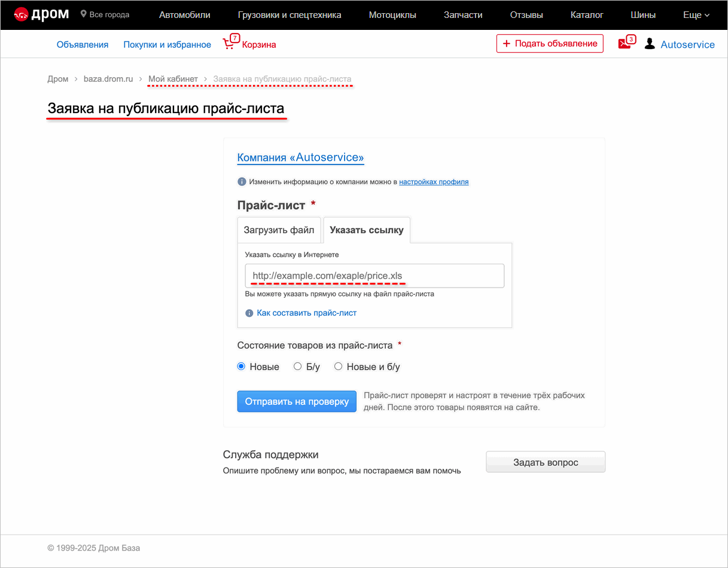The height and width of the screenshot is (568, 728).
Task: Open the shopping cart with 7 items
Action: click(230, 43)
